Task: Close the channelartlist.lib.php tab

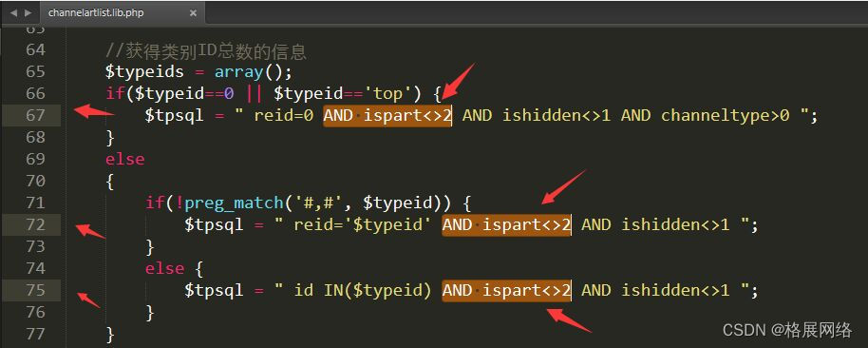Action: (193, 12)
